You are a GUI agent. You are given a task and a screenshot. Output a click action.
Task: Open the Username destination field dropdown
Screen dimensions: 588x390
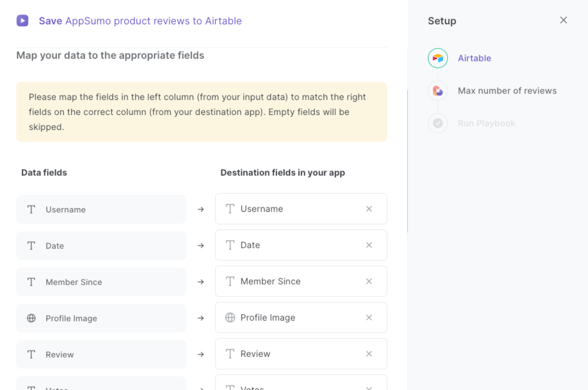(x=301, y=209)
